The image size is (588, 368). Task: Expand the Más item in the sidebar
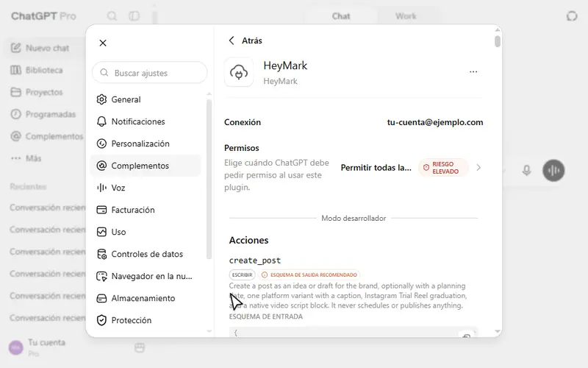(26, 158)
